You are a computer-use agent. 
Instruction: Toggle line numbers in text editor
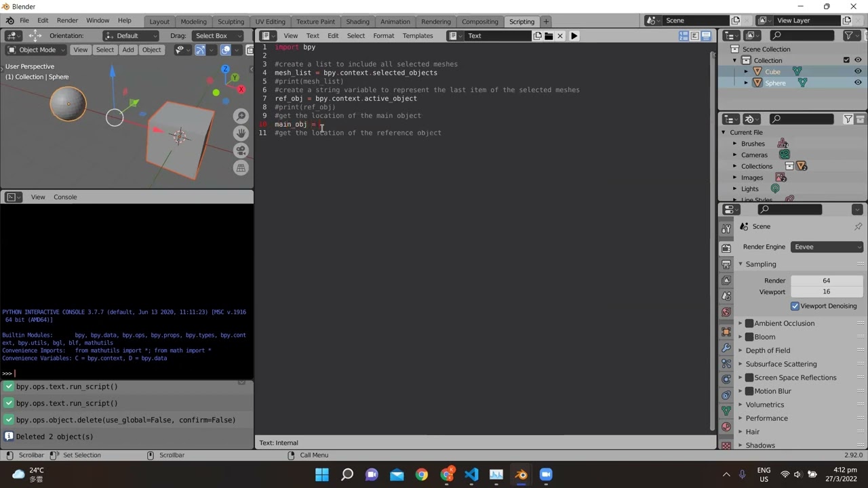pyautogui.click(x=684, y=36)
